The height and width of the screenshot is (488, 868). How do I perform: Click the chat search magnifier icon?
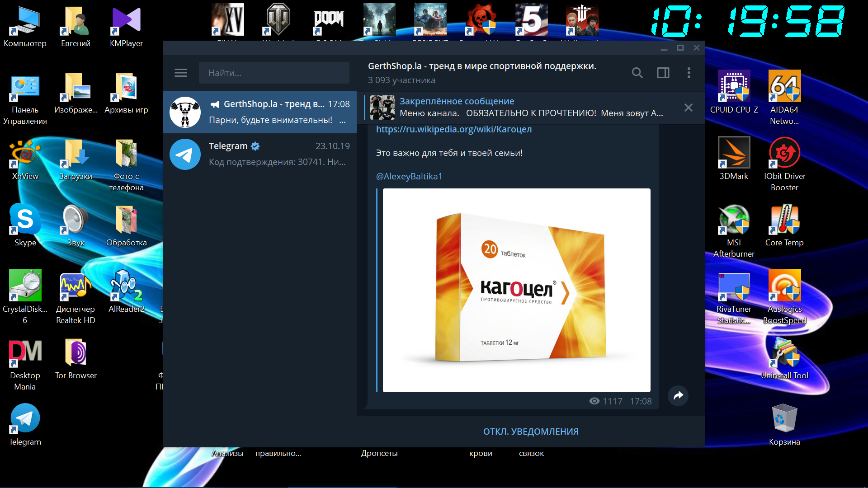click(637, 73)
